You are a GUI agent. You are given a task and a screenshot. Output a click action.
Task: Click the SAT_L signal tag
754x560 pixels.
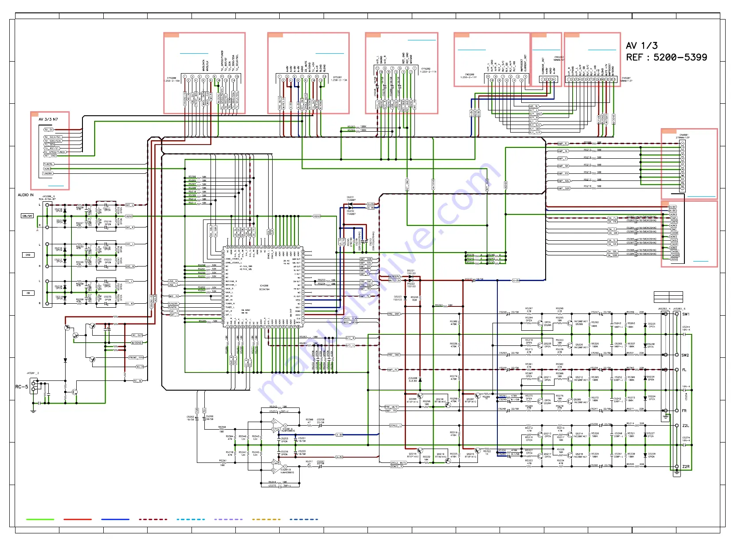(129, 205)
